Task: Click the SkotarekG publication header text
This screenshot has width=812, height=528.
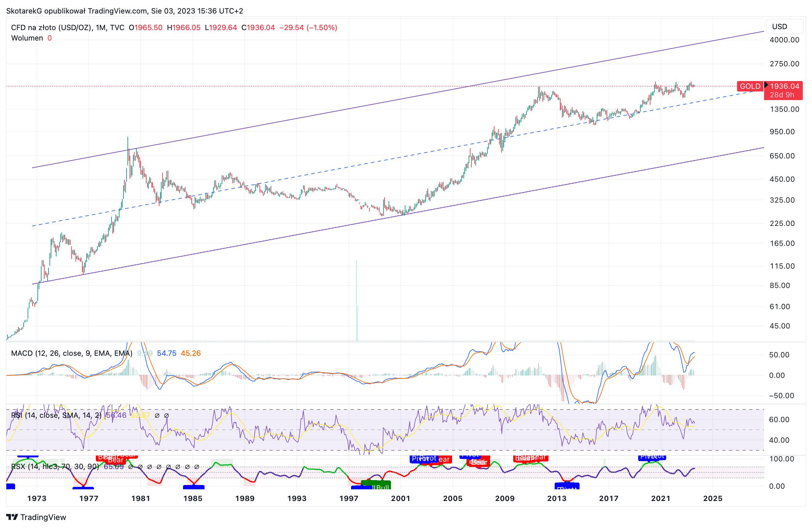Action: click(124, 11)
